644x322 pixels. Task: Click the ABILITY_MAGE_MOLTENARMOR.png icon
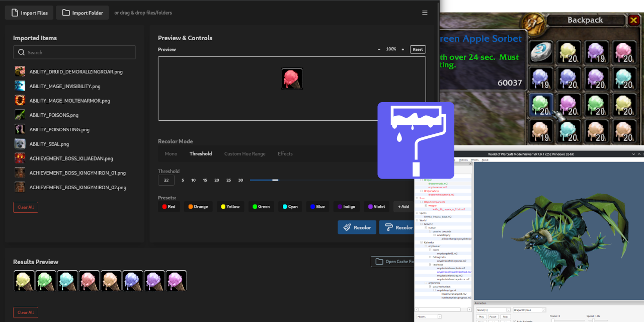(x=20, y=100)
